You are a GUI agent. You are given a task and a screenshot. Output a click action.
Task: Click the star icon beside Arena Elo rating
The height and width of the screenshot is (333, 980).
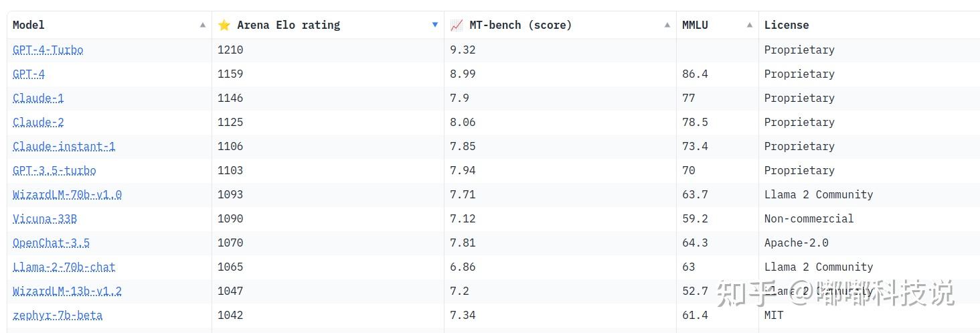pyautogui.click(x=224, y=25)
